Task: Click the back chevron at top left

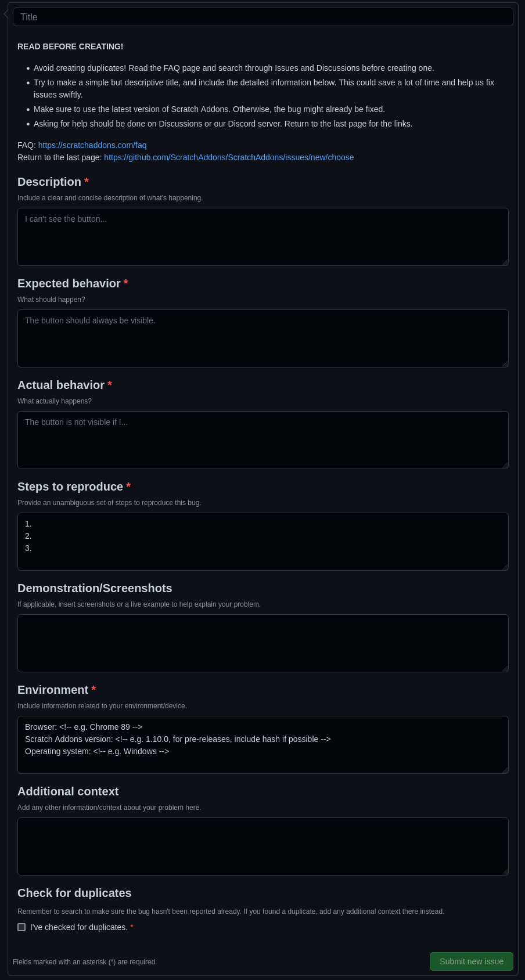Action: click(5, 13)
